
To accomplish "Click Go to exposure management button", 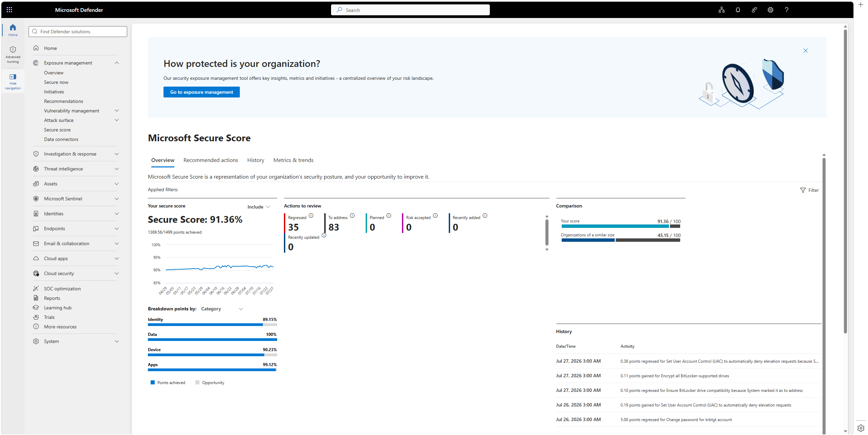I will point(201,92).
